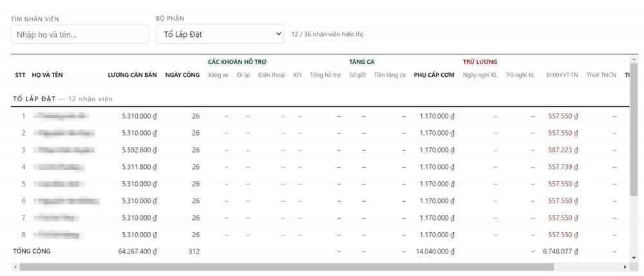Click the 557.550 đ deduction in row 8
The height and width of the screenshot is (276, 644).
(x=563, y=235)
